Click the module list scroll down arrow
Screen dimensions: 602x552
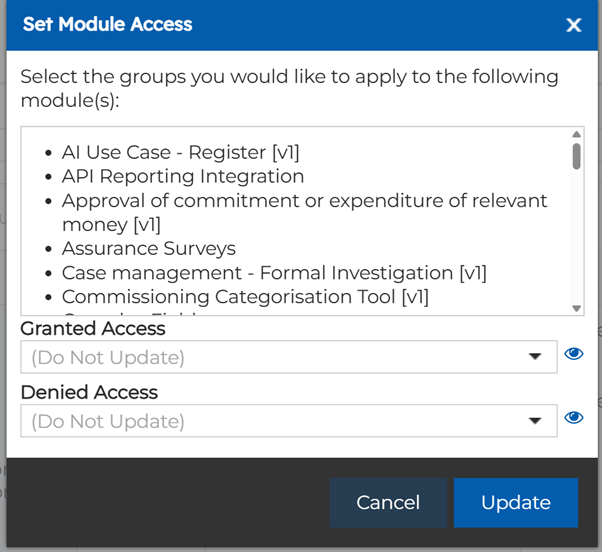point(576,308)
